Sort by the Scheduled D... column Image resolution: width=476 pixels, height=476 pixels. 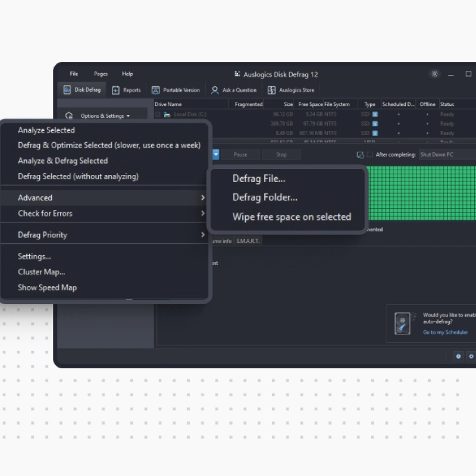[x=398, y=104]
